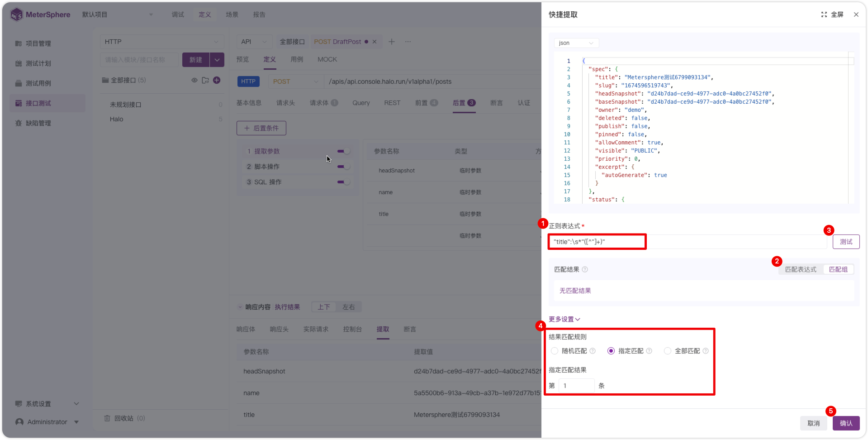Open 测试计划 in the sidebar
The width and height of the screenshot is (868, 440).
pos(47,63)
